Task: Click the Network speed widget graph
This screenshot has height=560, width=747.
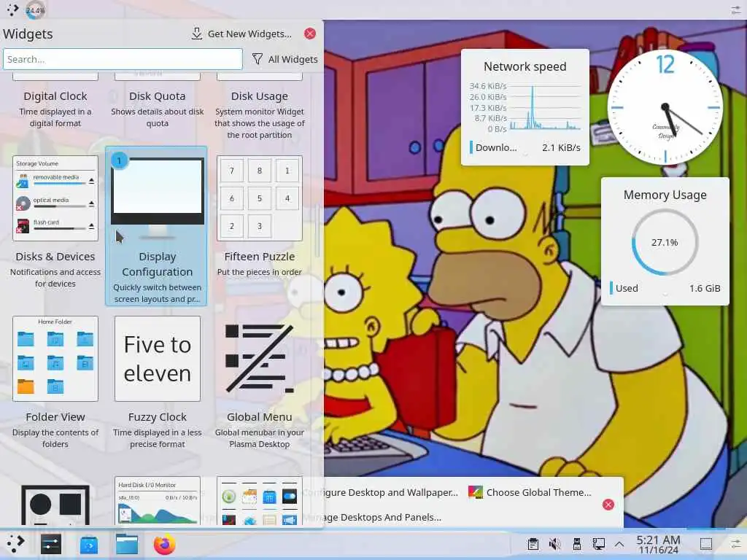Action: click(545, 108)
